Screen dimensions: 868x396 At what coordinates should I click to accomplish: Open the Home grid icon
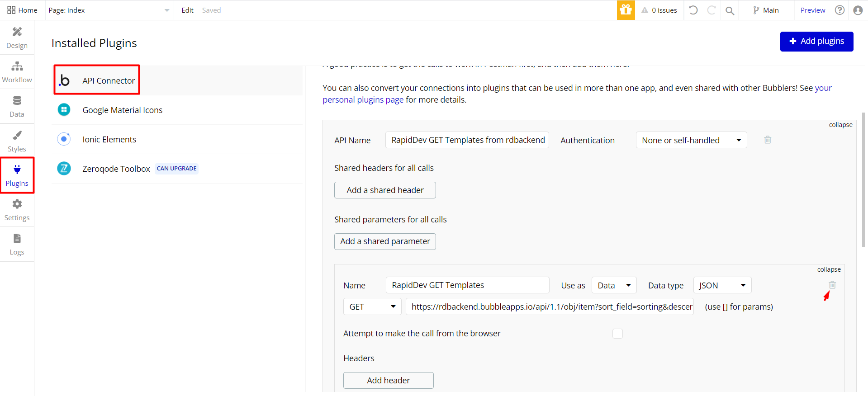point(11,10)
